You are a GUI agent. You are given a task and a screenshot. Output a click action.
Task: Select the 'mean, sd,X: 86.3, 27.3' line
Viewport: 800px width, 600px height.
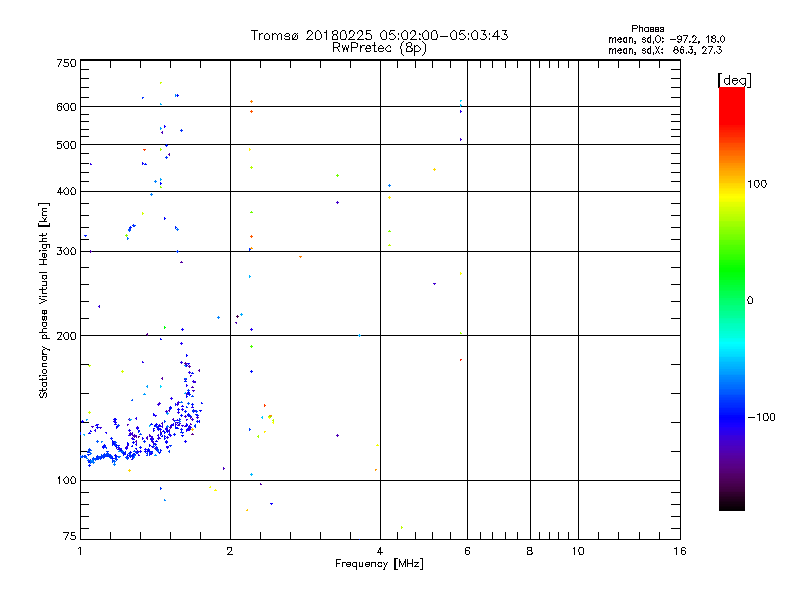[665, 51]
